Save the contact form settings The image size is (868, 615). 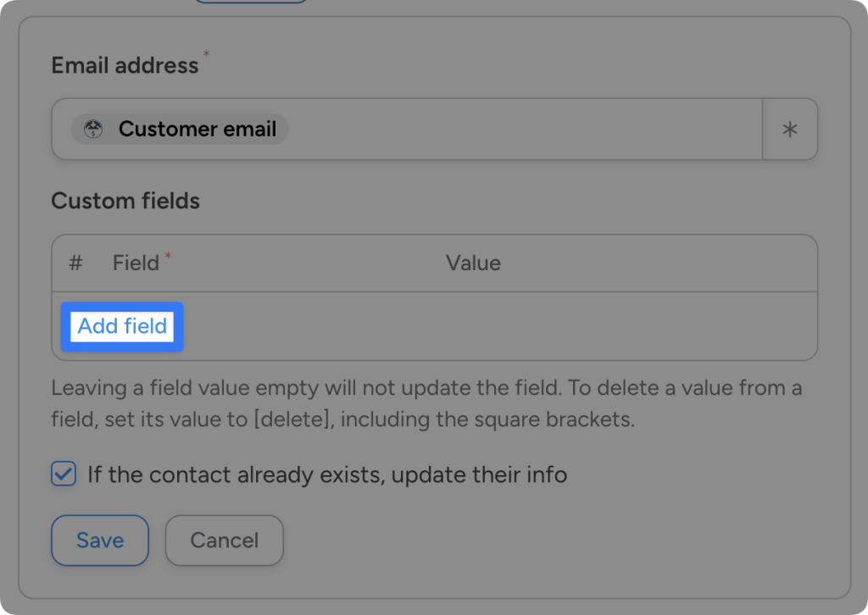click(x=99, y=540)
